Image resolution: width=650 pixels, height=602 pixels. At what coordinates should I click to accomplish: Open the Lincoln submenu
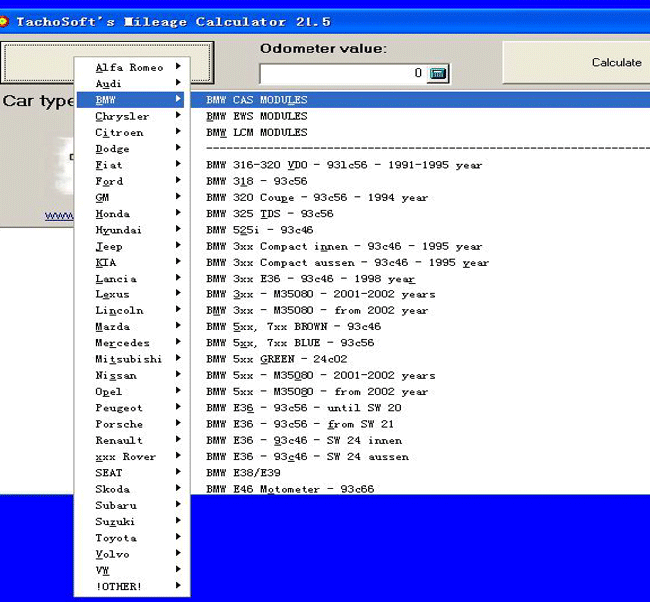tap(131, 310)
